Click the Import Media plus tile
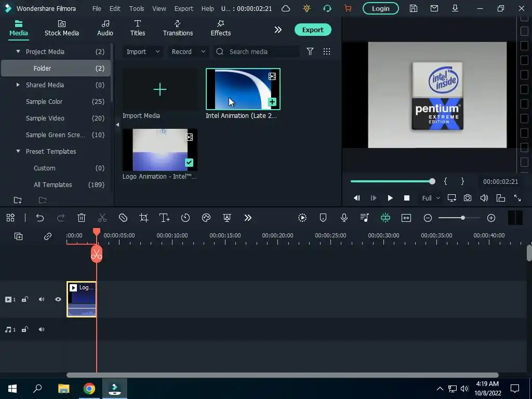The height and width of the screenshot is (399, 532). tap(160, 89)
